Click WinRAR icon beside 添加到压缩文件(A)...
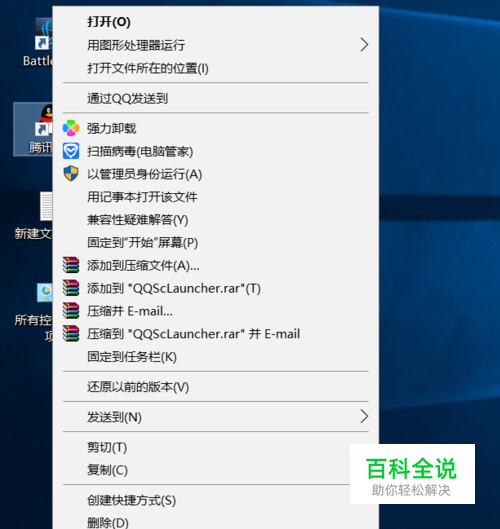 coord(71,265)
